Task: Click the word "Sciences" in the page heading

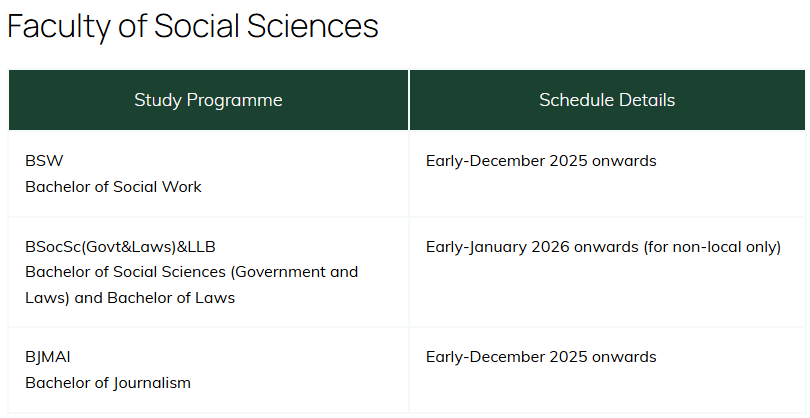Action: 318,27
